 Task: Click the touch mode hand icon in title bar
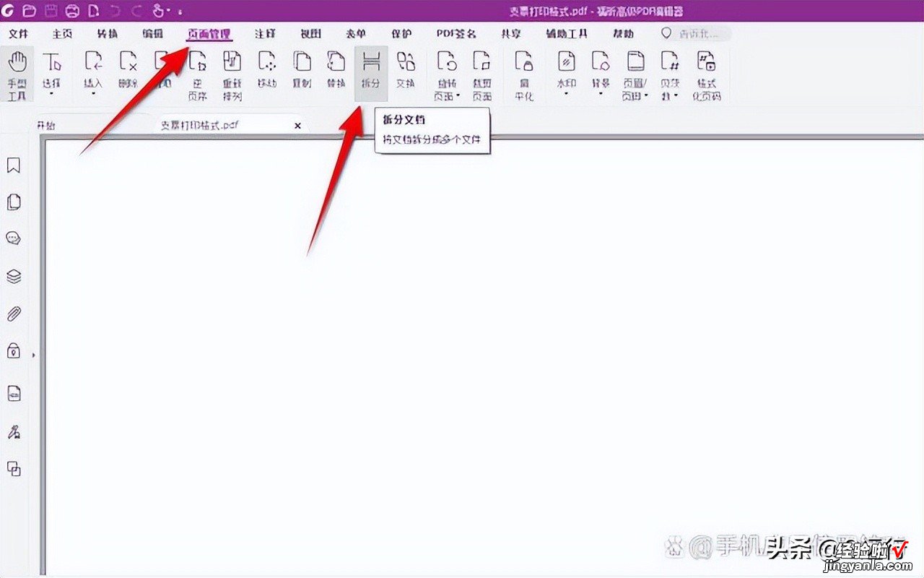pos(160,11)
